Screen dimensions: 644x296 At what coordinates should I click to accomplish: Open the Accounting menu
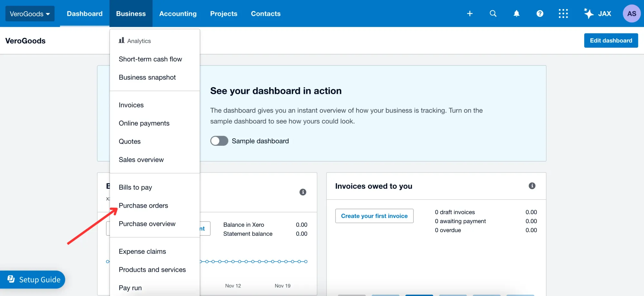click(178, 14)
